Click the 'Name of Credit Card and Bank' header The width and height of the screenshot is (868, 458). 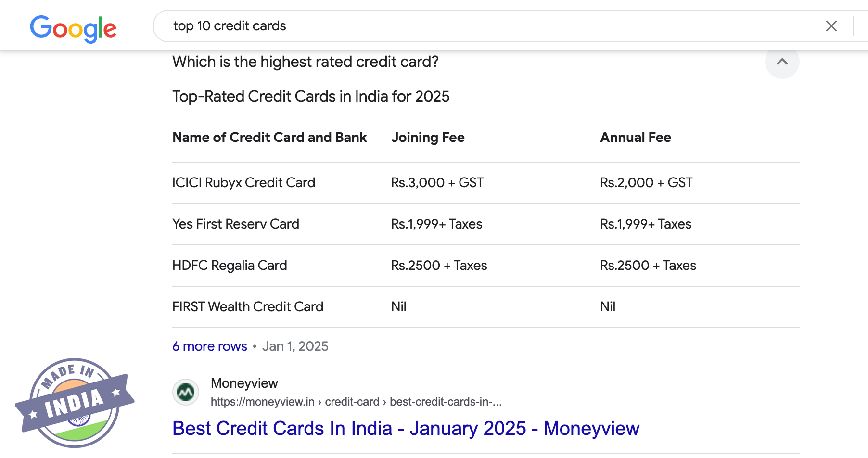(269, 138)
